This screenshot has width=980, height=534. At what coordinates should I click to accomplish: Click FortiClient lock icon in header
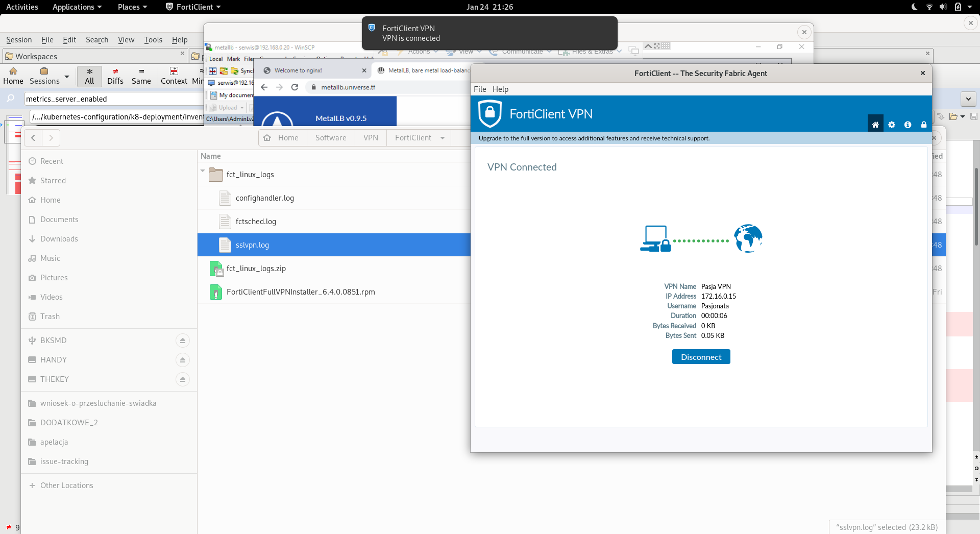coord(923,125)
